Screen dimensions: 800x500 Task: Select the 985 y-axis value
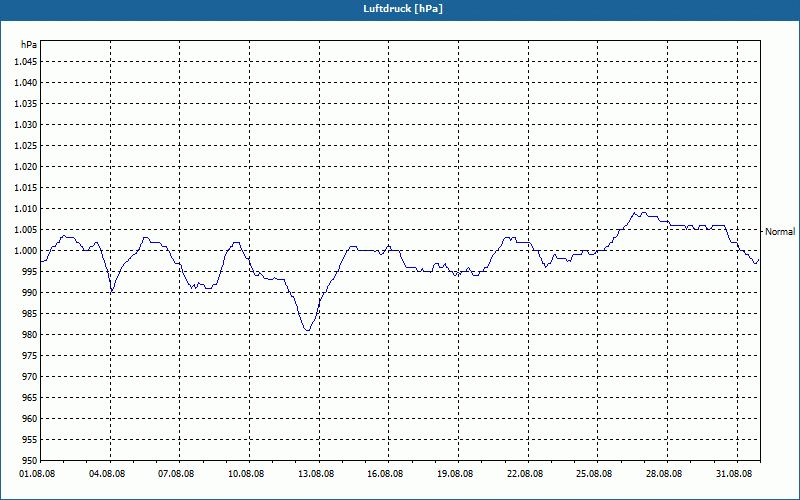[x=30, y=314]
